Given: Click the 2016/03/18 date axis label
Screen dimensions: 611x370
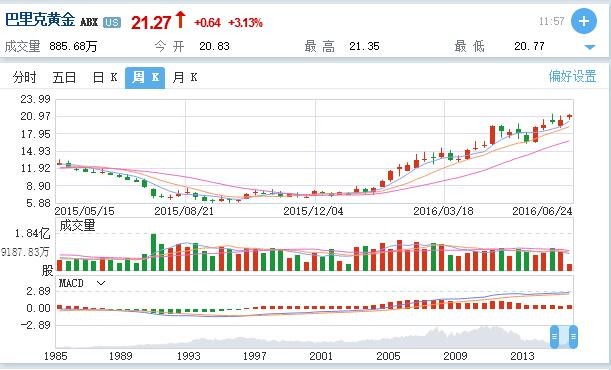Looking at the screenshot, I should pyautogui.click(x=443, y=211).
